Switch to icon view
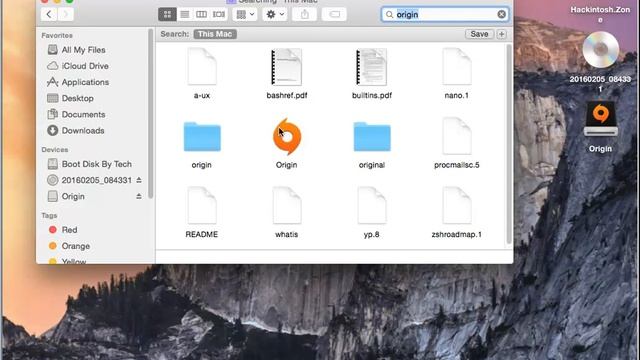This screenshot has height=360, width=640. 167,14
